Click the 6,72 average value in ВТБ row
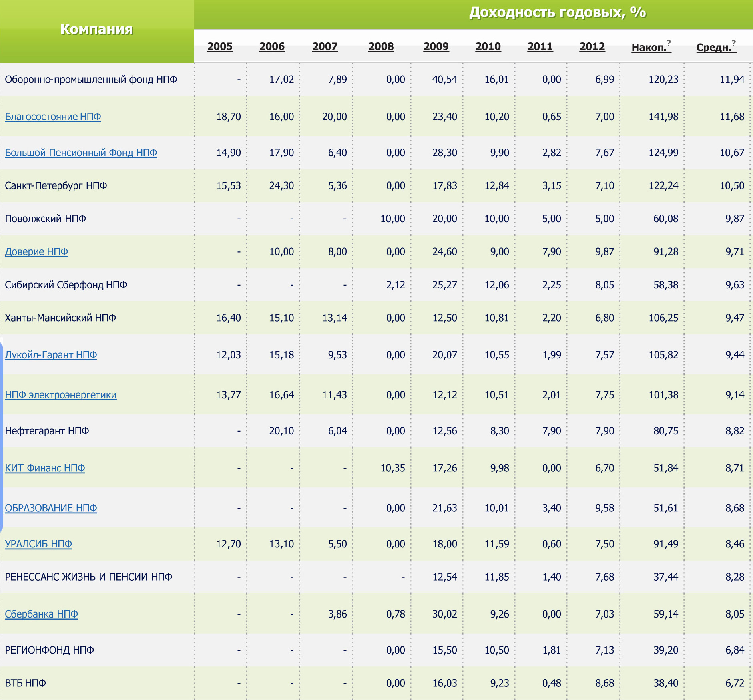 point(735,683)
